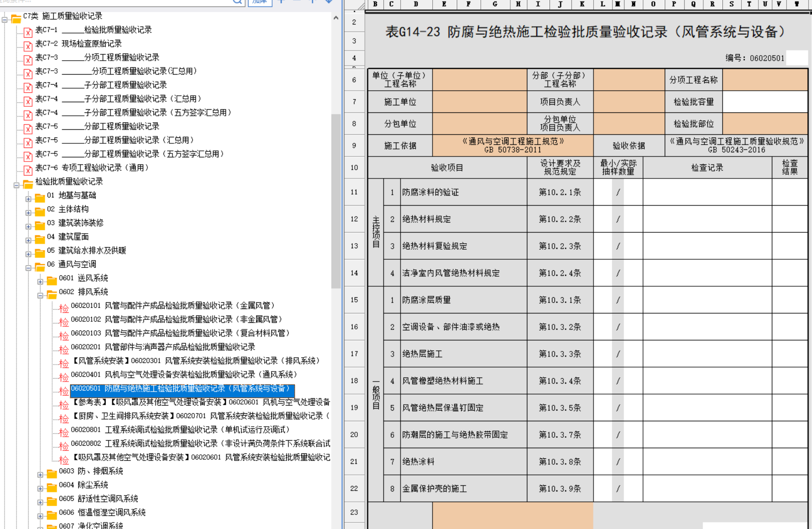812x529 pixels.
Task: Click the 检 icon next to 06020801 record
Action: (x=64, y=432)
